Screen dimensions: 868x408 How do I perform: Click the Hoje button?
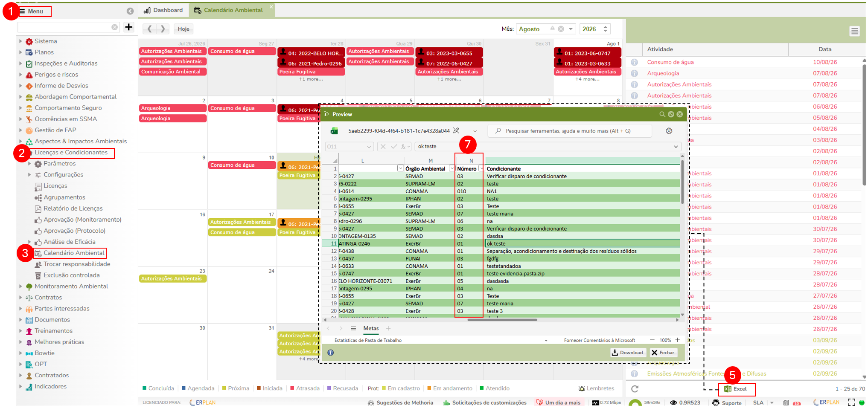pos(184,29)
